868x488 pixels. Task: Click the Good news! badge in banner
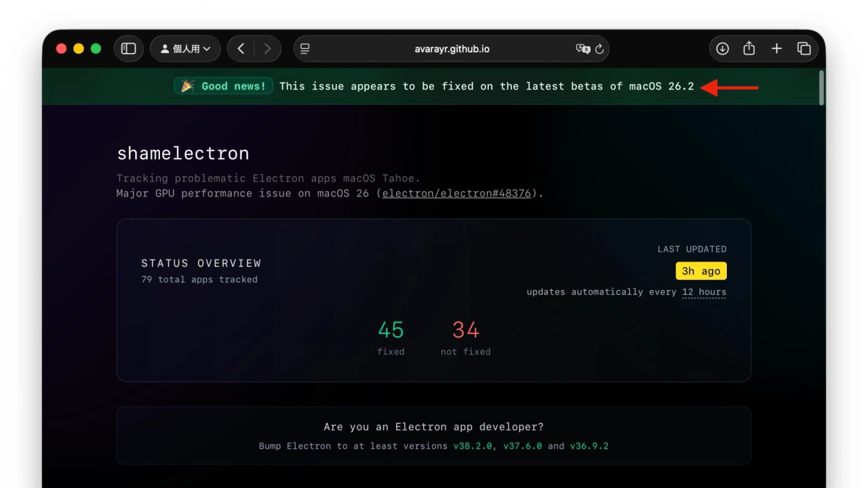click(x=224, y=86)
